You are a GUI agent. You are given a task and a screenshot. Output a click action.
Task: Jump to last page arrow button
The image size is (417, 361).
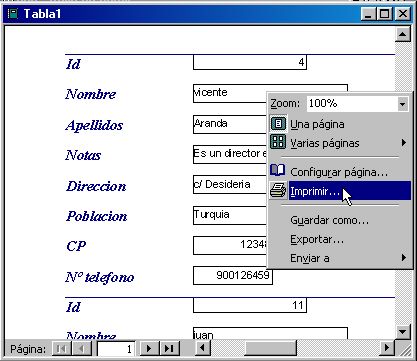[169, 349]
